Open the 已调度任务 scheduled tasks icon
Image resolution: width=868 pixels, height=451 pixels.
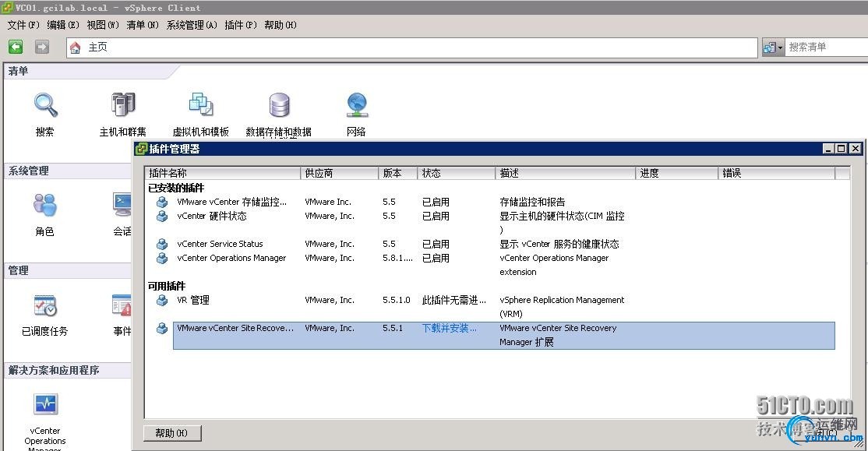coord(45,305)
